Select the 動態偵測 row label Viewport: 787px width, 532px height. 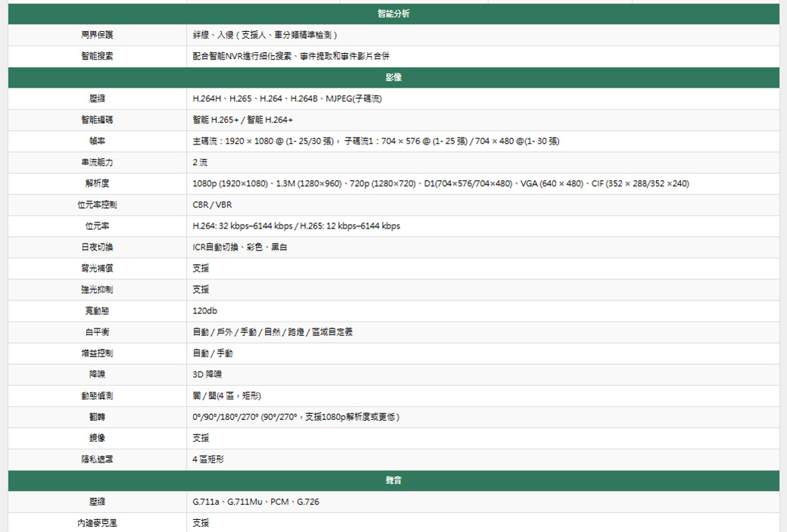[98, 396]
